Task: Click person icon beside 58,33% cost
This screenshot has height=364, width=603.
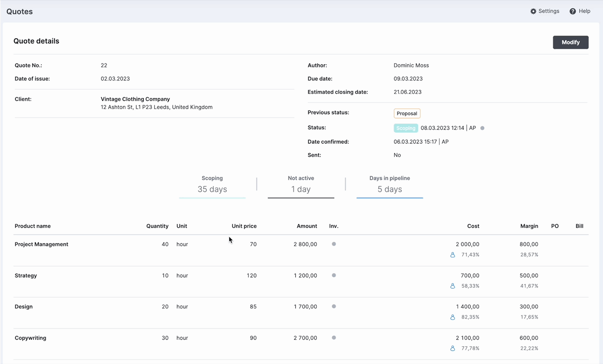Action: click(x=452, y=286)
